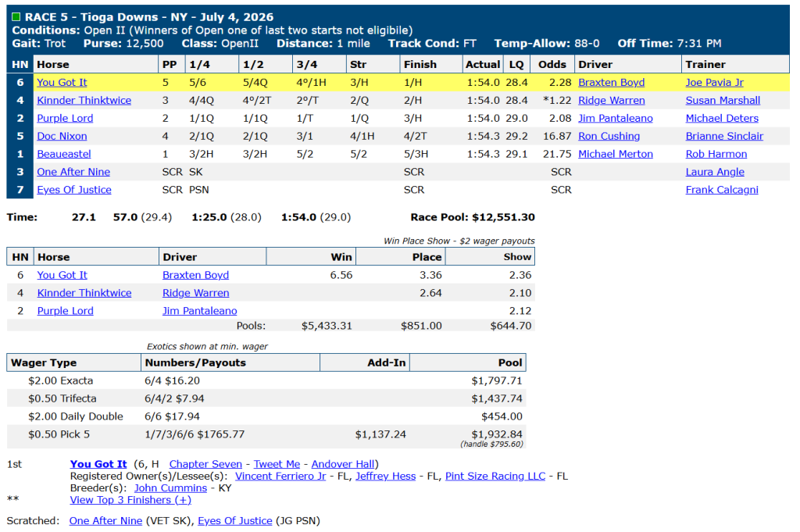Select the $0.50 Pick 5 wager label
This screenshot has height=532, width=800.
59,434
